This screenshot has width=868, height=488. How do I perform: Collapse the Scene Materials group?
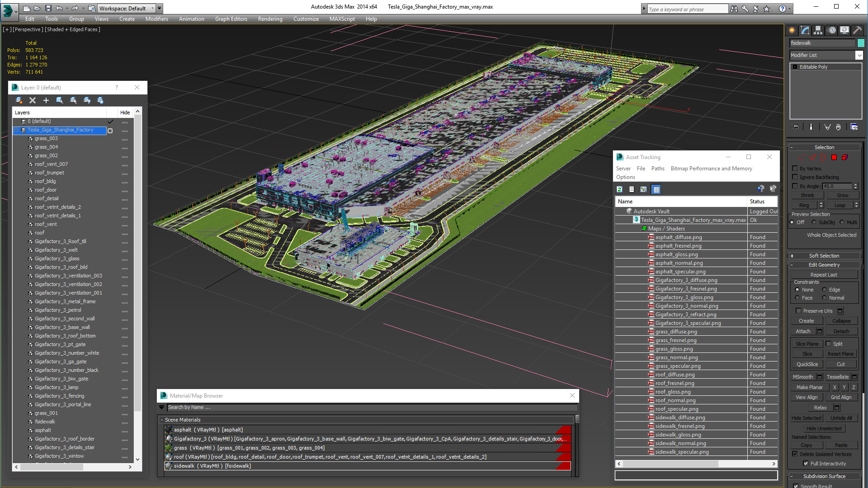pyautogui.click(x=162, y=420)
